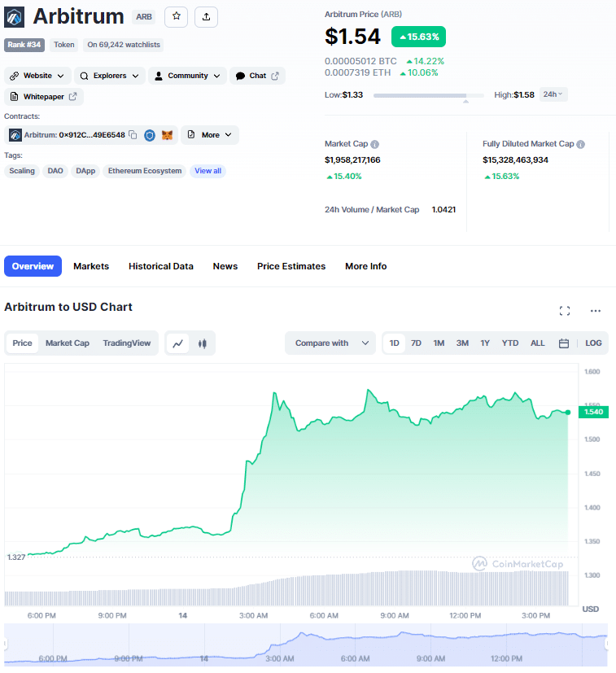Switch to candlestick chart view

click(x=202, y=343)
